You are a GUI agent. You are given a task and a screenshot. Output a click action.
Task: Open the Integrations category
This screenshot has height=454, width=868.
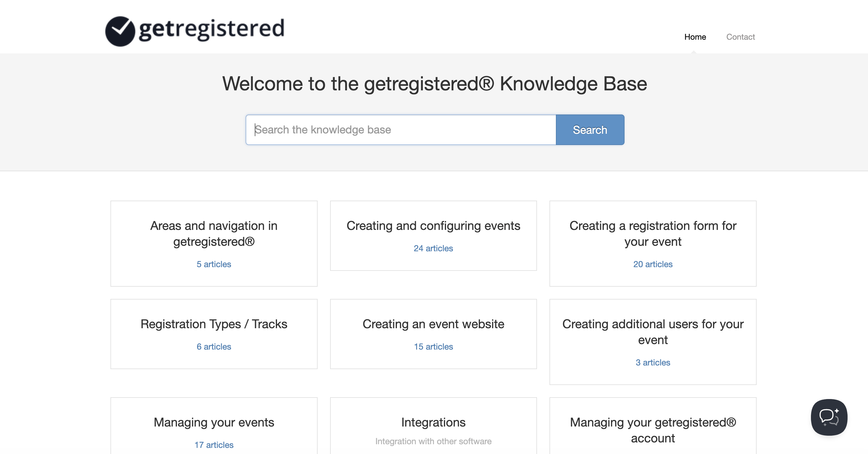[433, 422]
